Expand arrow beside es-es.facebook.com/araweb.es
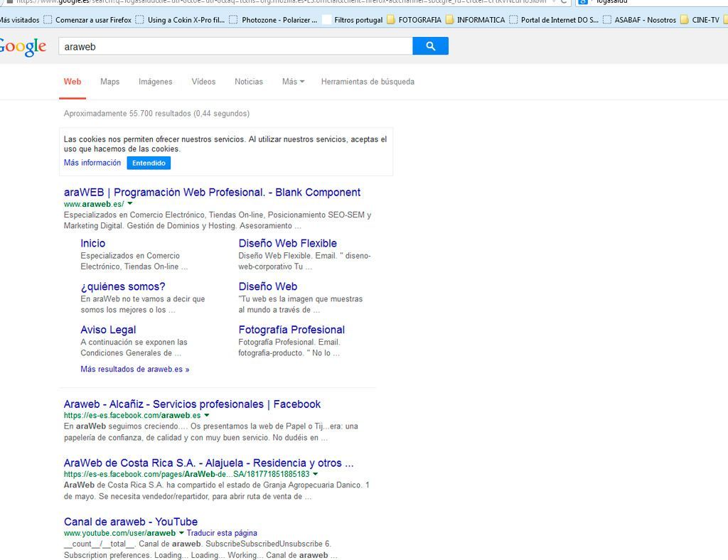The image size is (728, 560). point(207,415)
